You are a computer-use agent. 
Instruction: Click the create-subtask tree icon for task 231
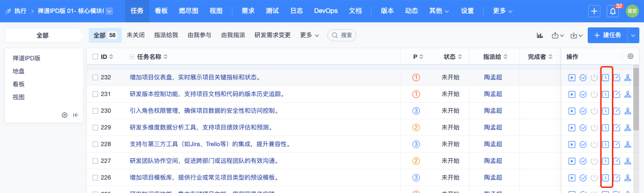[627, 94]
